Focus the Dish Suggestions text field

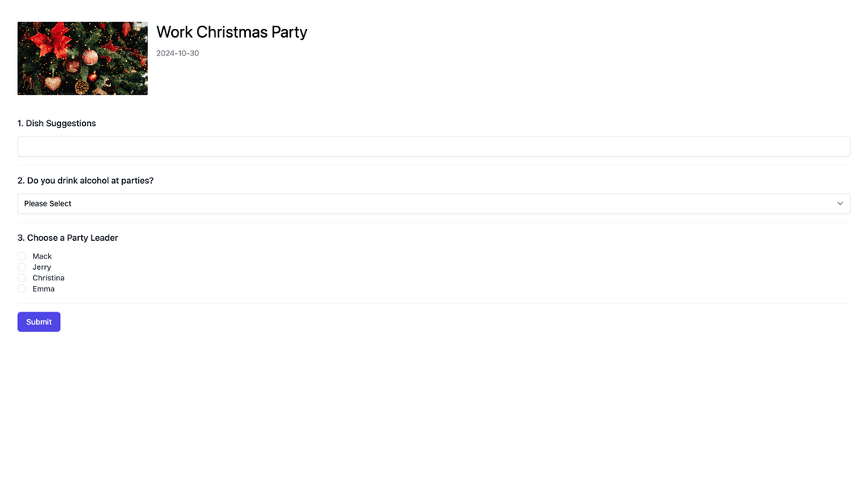[x=433, y=146]
